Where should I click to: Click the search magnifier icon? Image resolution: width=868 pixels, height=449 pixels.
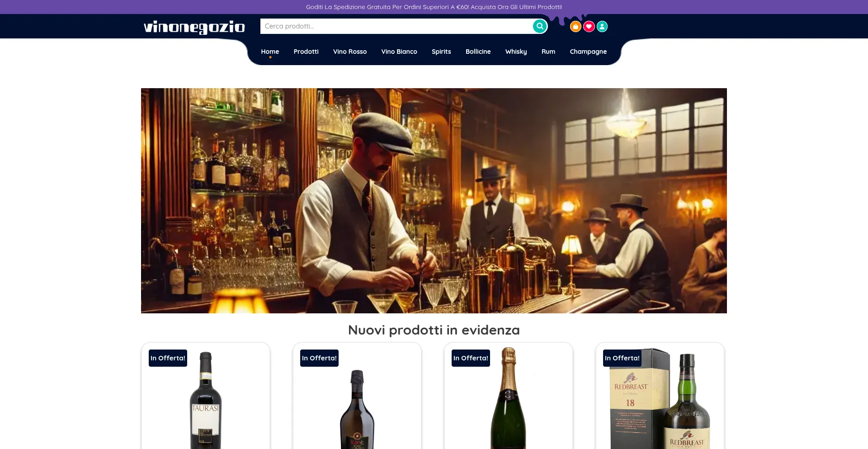tap(539, 26)
